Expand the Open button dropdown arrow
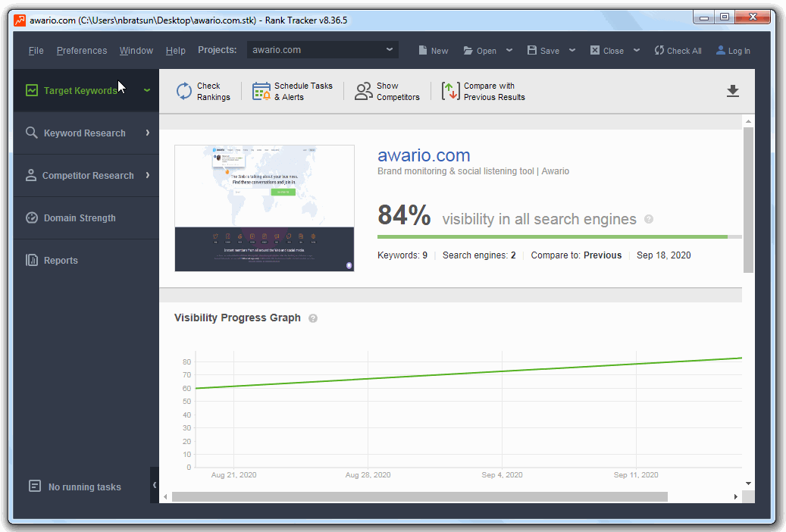This screenshot has width=786, height=532. [509, 50]
